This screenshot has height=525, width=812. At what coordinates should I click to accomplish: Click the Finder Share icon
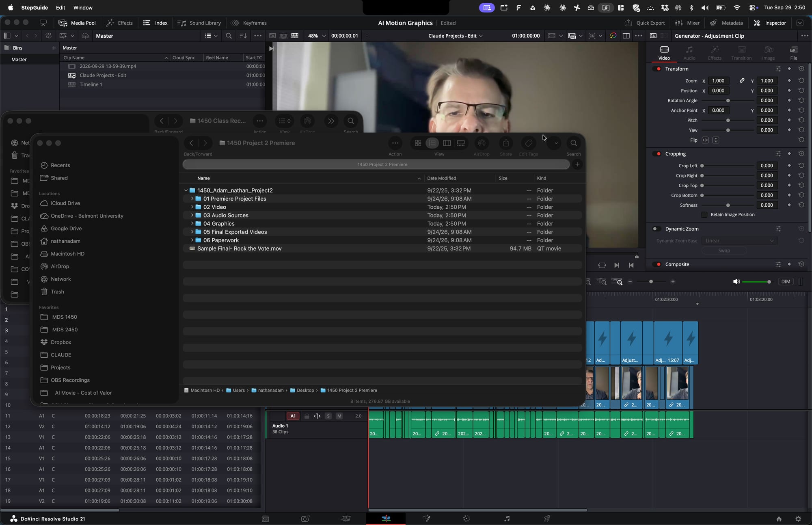click(505, 143)
